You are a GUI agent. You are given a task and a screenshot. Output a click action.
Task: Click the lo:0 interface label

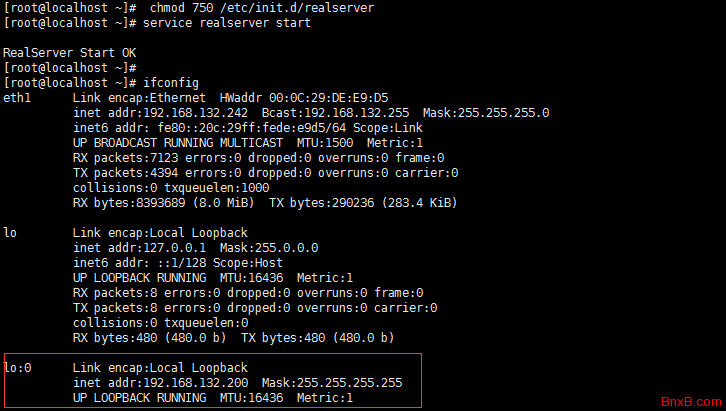pos(18,368)
